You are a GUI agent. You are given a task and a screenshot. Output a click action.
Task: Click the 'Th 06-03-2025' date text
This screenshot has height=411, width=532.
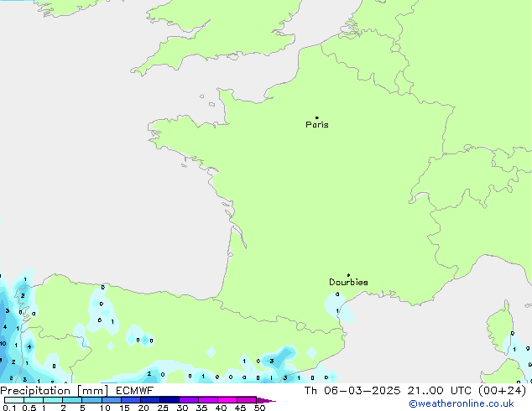[x=352, y=391]
